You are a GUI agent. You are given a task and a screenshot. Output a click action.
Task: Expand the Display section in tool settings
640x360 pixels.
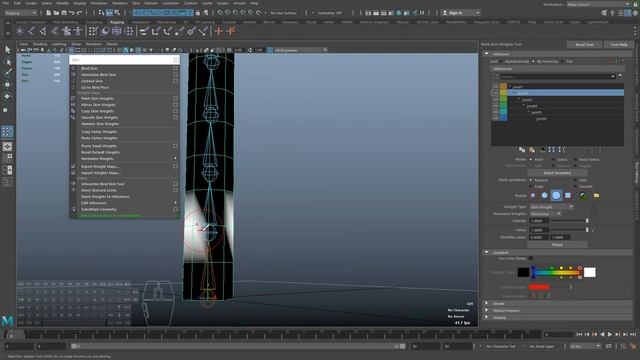[486, 317]
